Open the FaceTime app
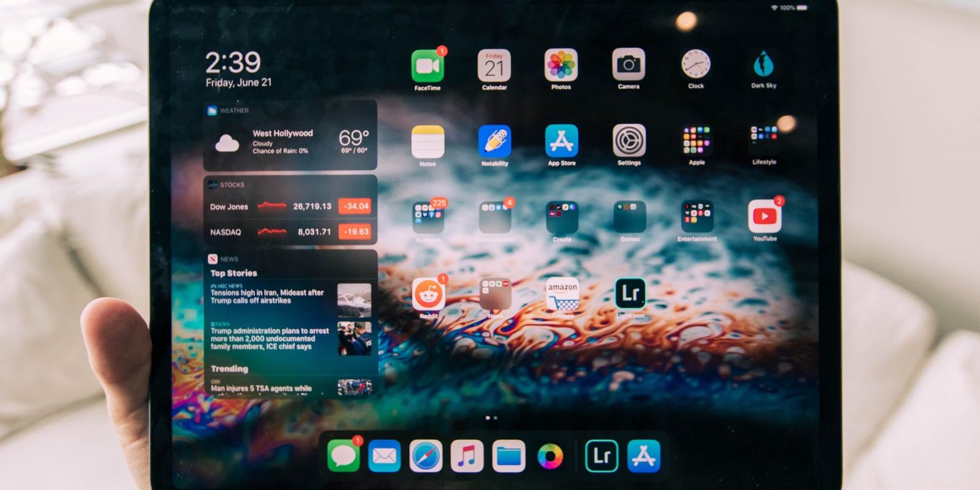The width and height of the screenshot is (980, 490). (427, 66)
